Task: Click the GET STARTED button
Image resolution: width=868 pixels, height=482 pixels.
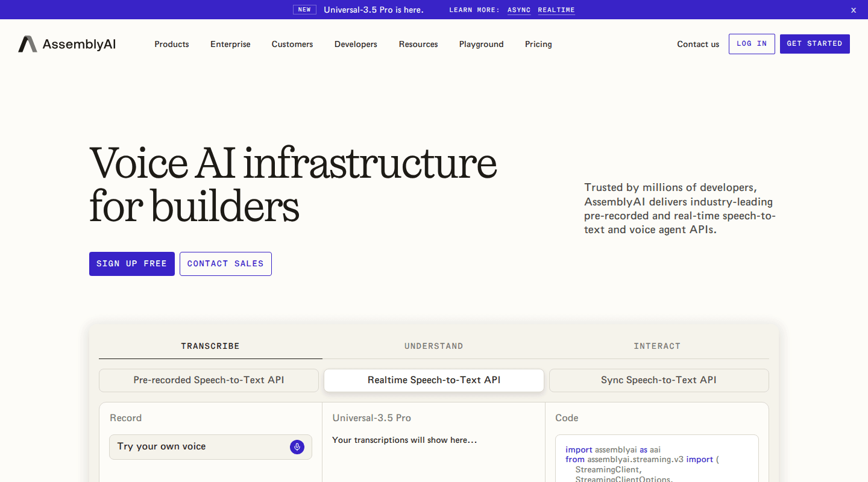Action: coord(815,44)
